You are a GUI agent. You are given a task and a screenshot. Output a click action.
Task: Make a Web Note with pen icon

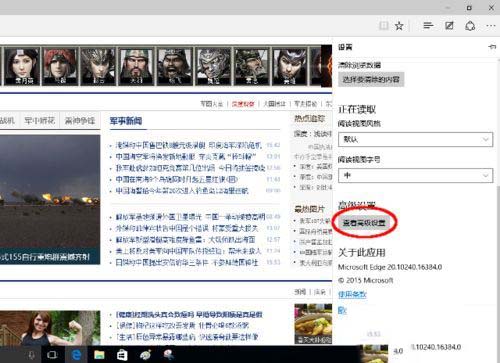[x=449, y=26]
